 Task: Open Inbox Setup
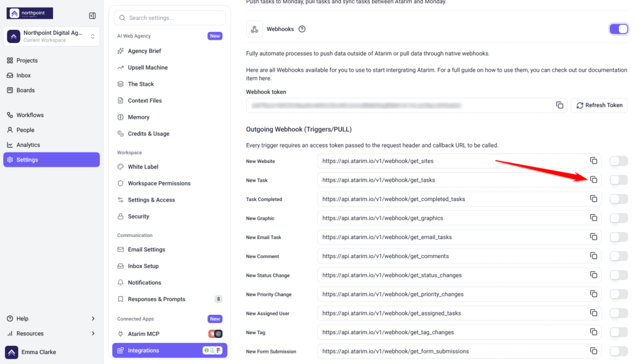click(143, 266)
